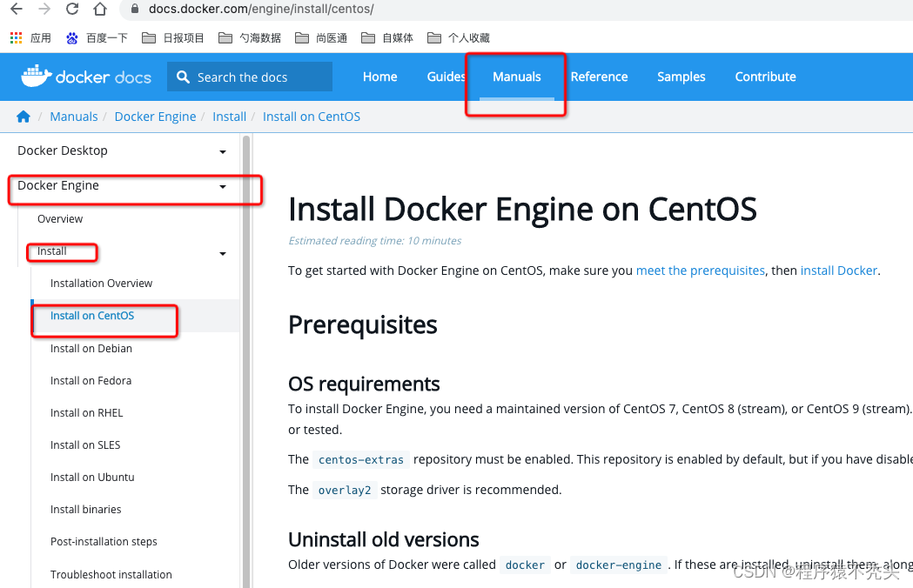The width and height of the screenshot is (913, 588).
Task: Click the address bar URL
Action: coord(261,9)
